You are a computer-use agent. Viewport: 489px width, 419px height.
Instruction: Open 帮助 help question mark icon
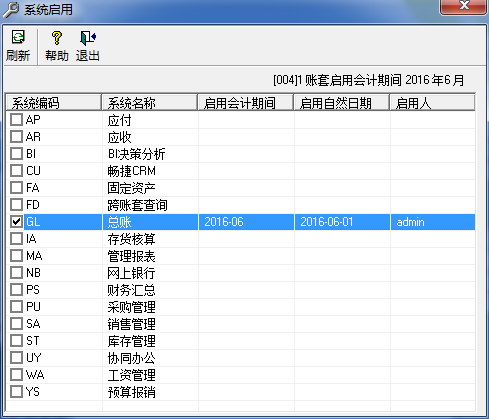point(57,38)
